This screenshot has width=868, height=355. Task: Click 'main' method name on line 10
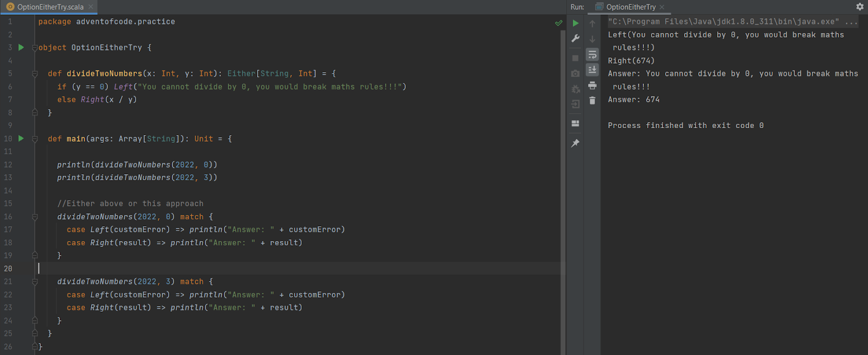[76, 138]
